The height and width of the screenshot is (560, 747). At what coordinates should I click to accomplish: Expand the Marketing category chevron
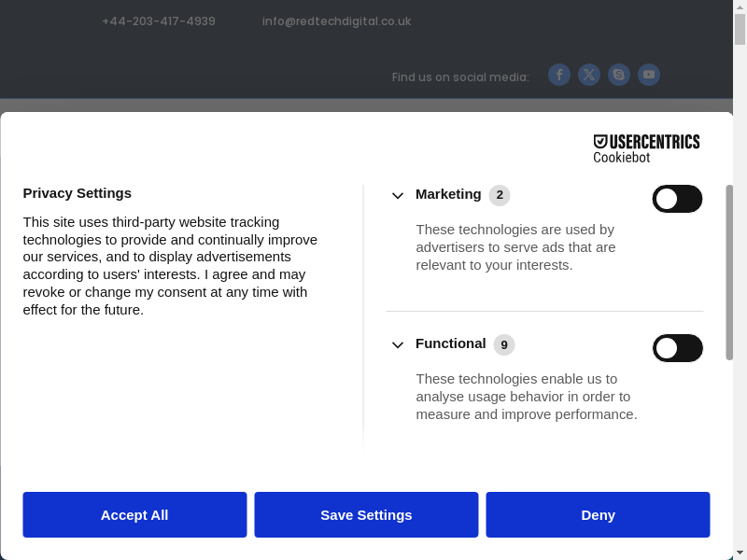tap(398, 196)
